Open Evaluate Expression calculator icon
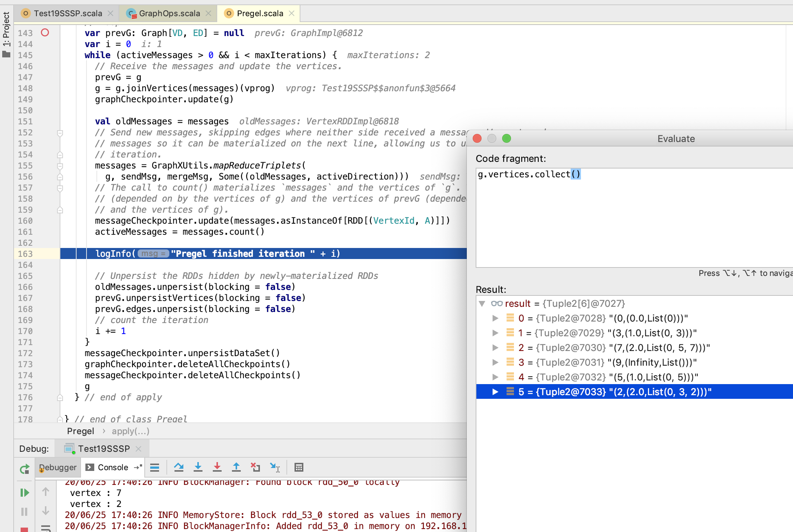Screen dimensions: 793x532 click(299, 467)
